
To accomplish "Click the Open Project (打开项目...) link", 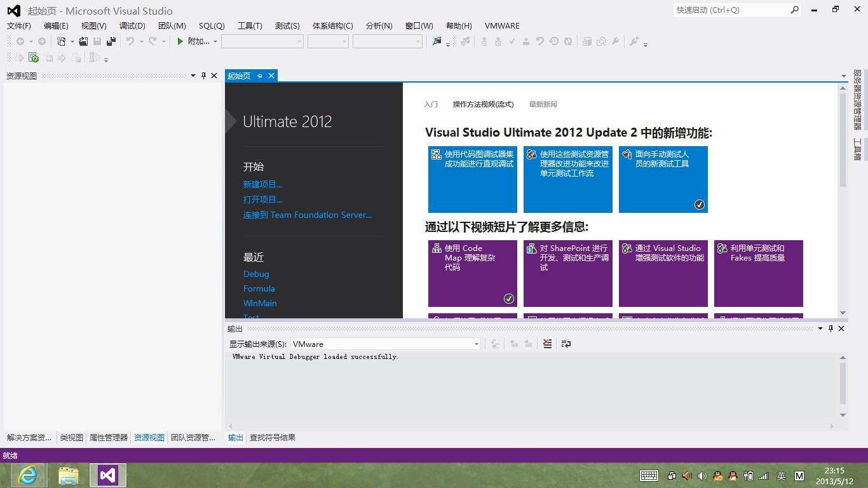I will (x=262, y=200).
